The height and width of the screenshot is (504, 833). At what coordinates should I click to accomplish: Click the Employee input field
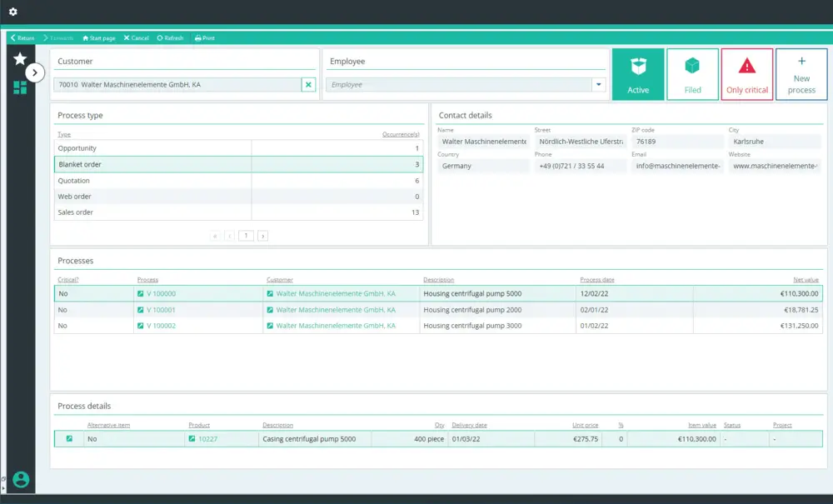pos(459,84)
